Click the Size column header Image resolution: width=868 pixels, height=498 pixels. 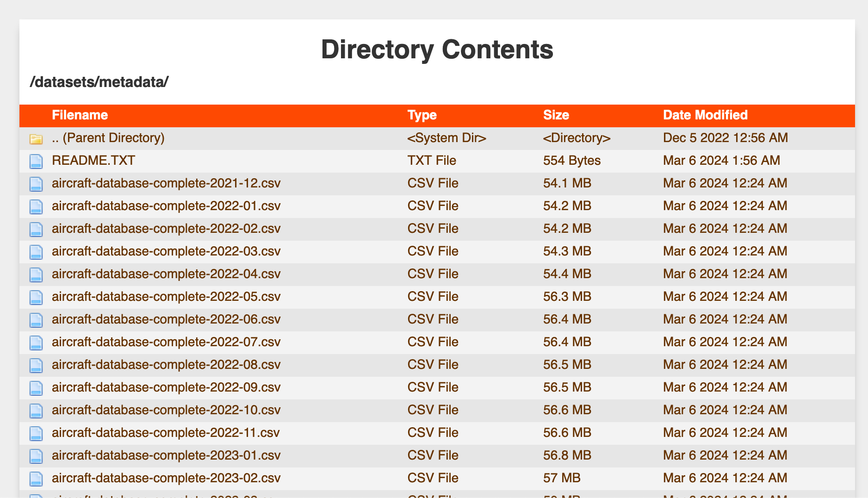click(556, 115)
